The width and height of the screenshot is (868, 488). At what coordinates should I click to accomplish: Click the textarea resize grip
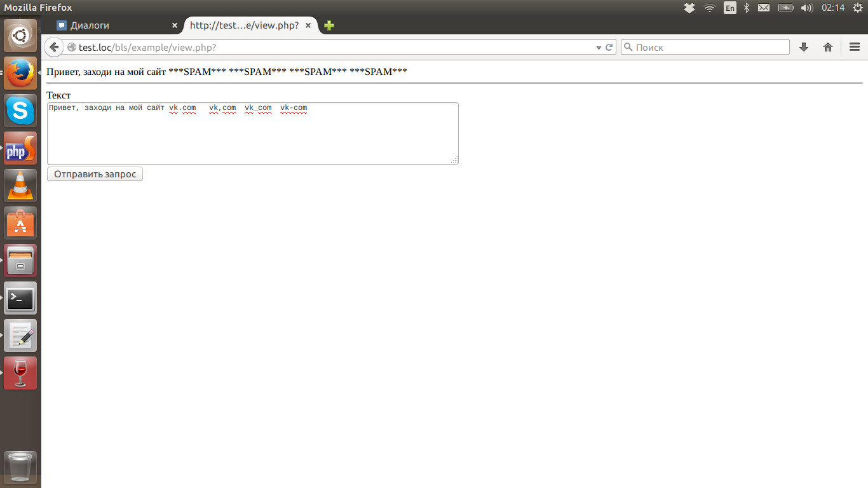tap(454, 160)
